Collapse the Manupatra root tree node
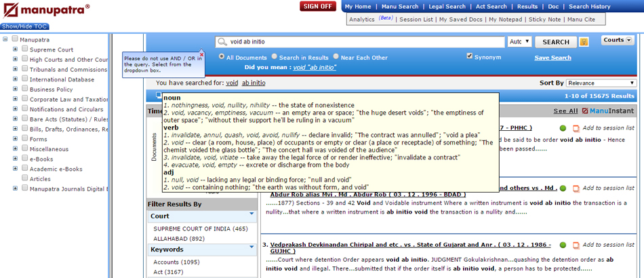644x278 pixels. 5,39
